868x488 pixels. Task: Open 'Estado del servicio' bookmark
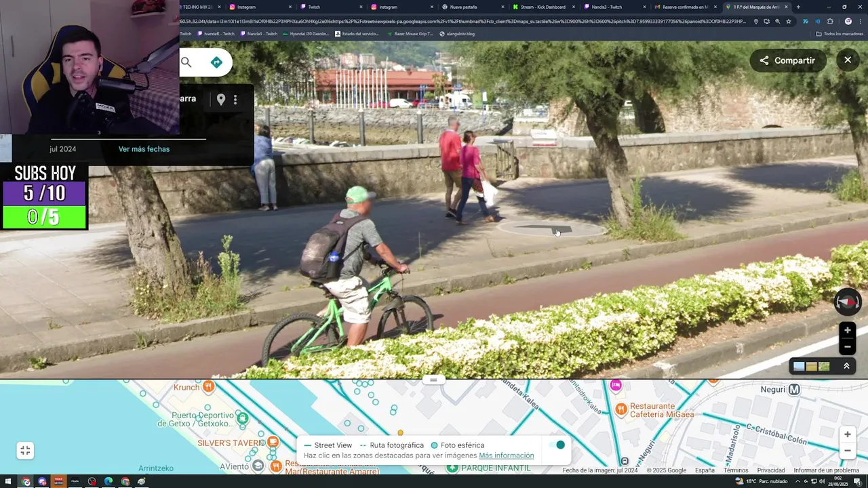point(357,34)
